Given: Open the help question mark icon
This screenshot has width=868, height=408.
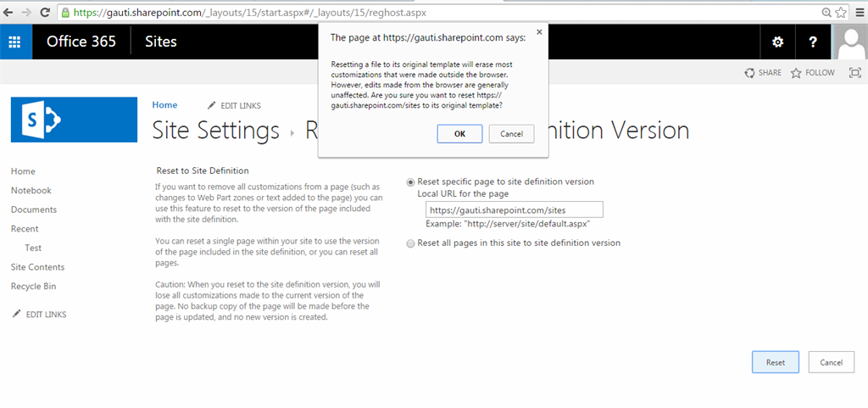Looking at the screenshot, I should tap(813, 42).
